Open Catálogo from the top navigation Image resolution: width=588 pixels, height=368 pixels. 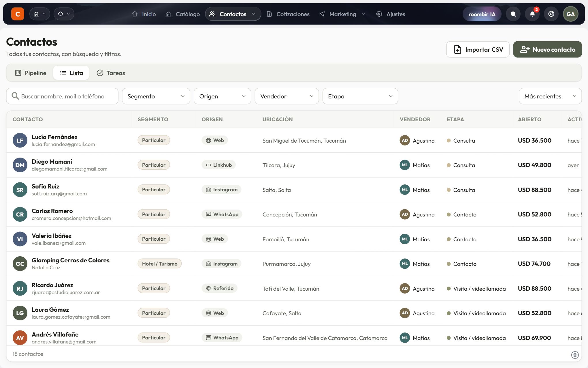click(x=182, y=14)
